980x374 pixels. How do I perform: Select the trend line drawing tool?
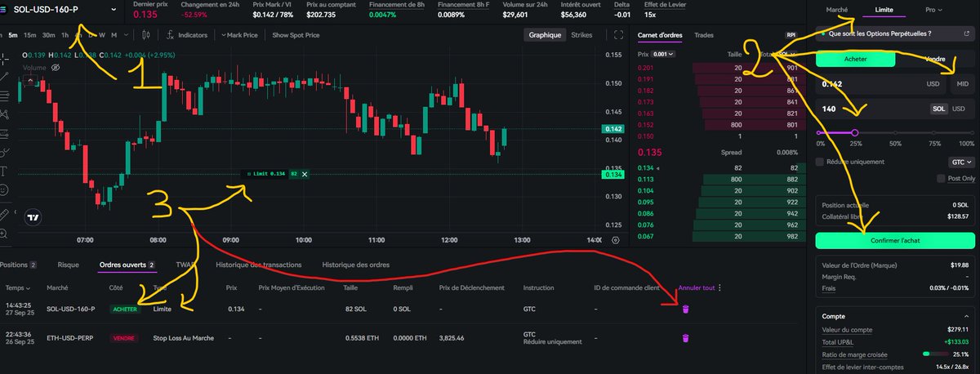coord(4,76)
